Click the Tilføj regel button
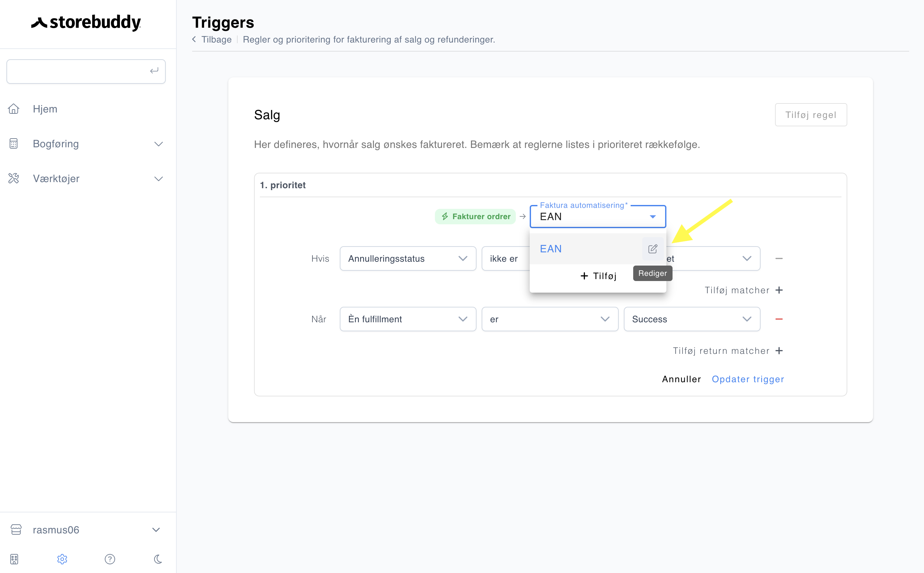 [x=811, y=115]
